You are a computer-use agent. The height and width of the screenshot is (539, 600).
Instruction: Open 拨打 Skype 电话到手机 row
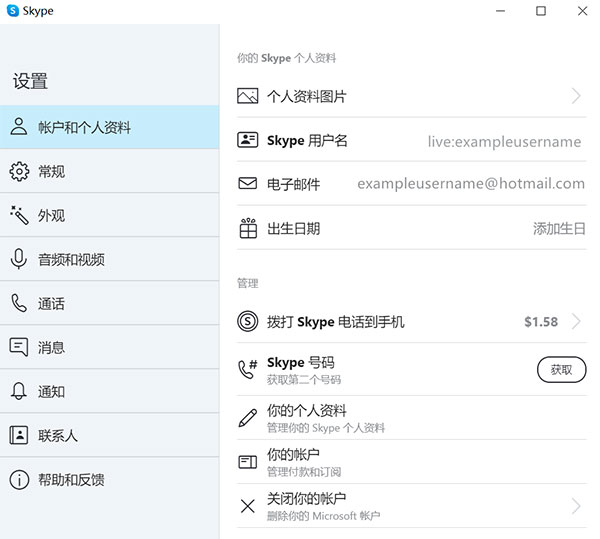[x=411, y=321]
